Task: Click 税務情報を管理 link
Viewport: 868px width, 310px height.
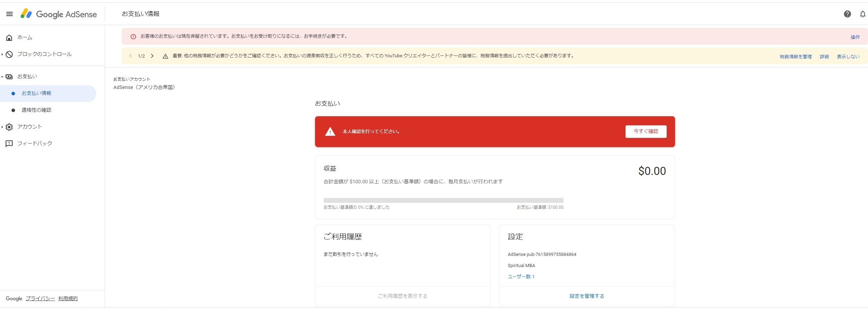Action: tap(796, 57)
